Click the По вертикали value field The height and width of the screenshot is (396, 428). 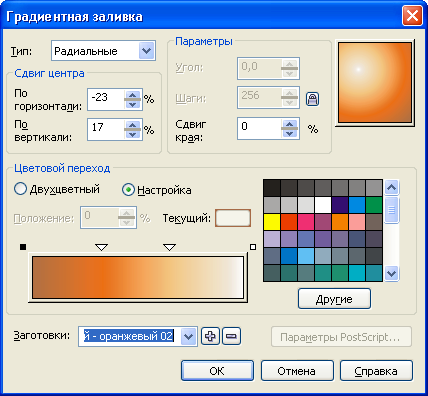(106, 129)
